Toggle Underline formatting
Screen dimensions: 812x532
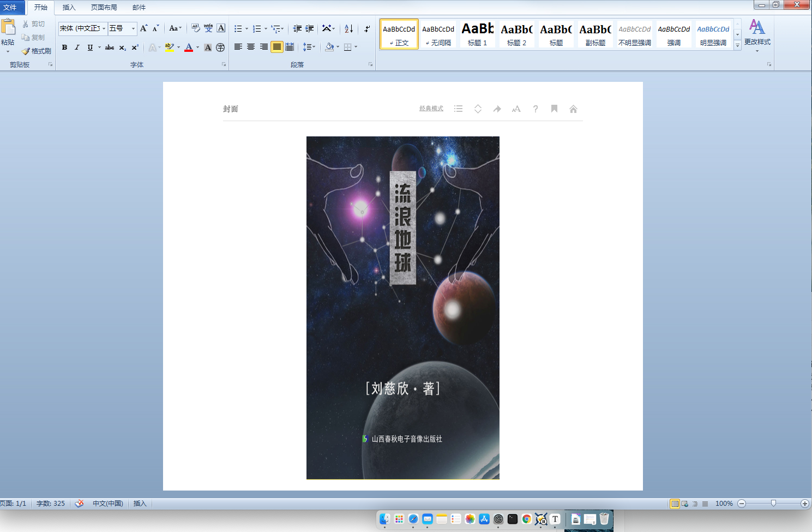(90, 47)
